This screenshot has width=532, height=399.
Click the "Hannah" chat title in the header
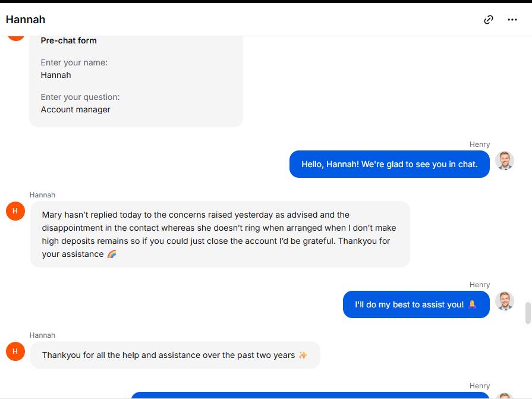26,20
